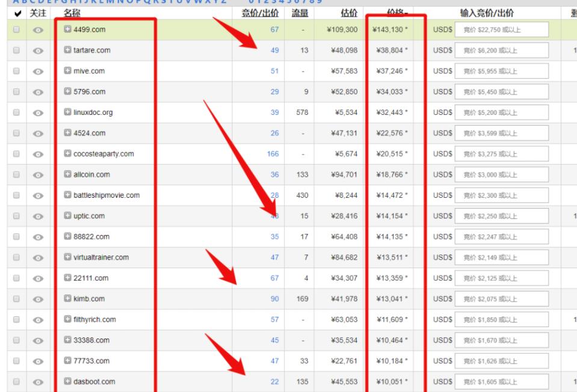Click the watch eye icon for 4499.com
Screen dimensions: 577x392
coord(37,29)
